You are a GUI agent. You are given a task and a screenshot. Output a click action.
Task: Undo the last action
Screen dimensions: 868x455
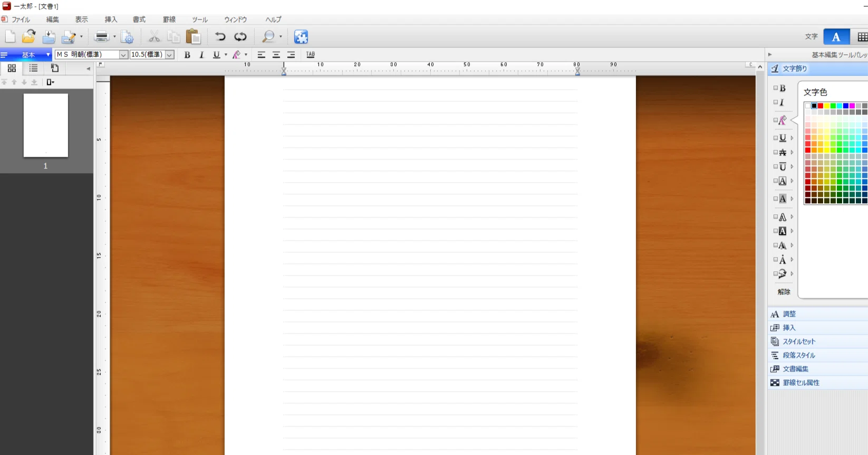(220, 36)
